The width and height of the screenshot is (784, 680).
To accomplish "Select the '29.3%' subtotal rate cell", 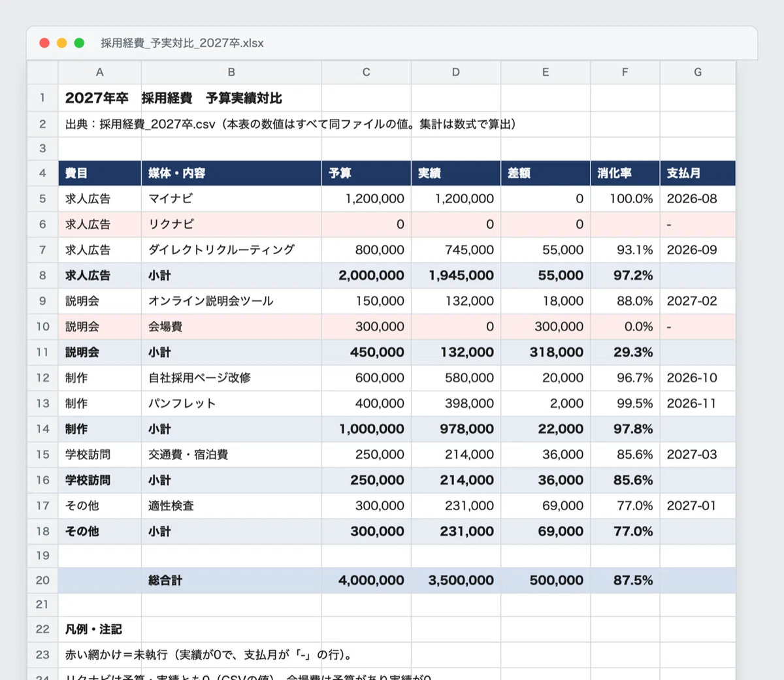I will 625,352.
